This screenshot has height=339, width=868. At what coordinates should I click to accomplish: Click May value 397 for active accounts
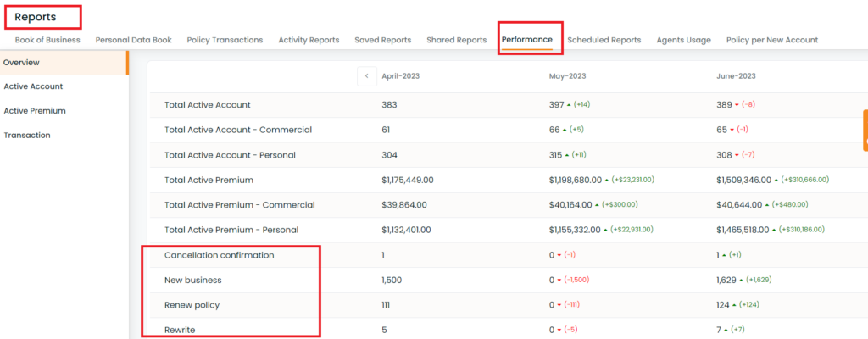pos(556,105)
